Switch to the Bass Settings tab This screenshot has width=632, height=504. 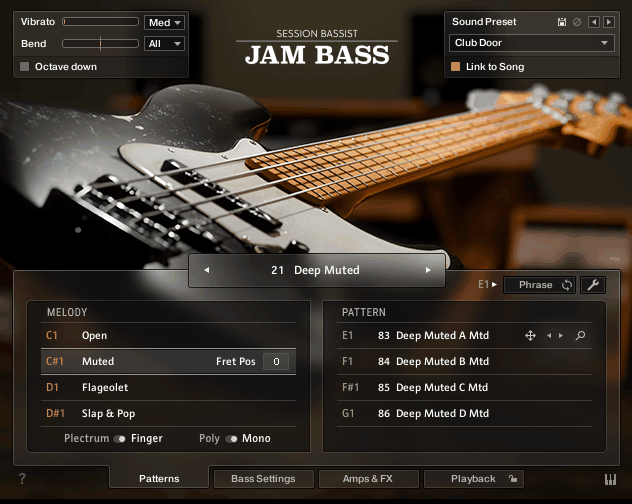pyautogui.click(x=264, y=479)
